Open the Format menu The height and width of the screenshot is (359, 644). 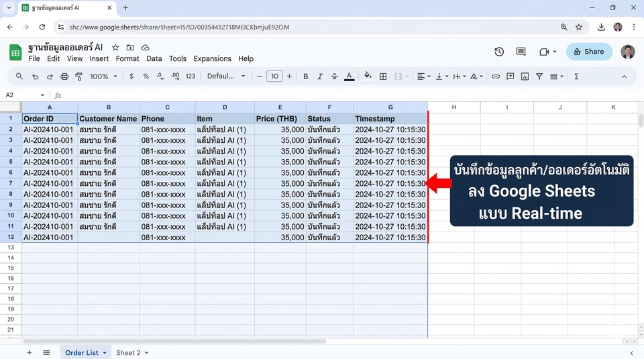point(127,59)
